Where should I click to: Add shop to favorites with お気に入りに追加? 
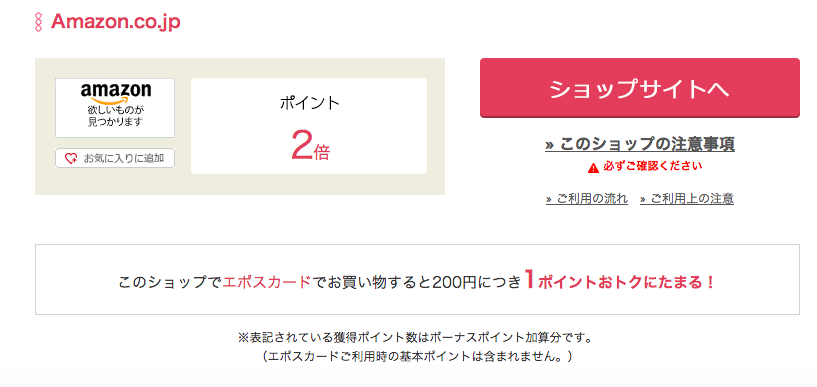[x=115, y=158]
